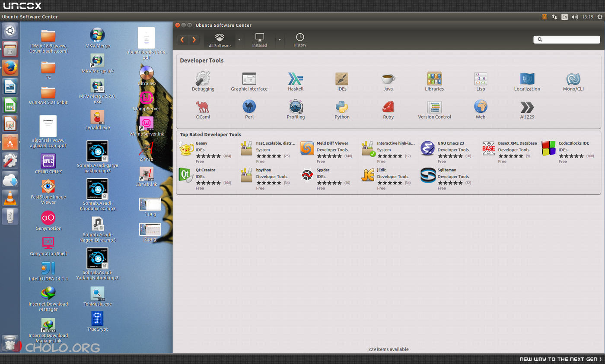The width and height of the screenshot is (605, 364).
Task: Select the ubuntubook-14.04.pdf desktop file
Action: 146,44
